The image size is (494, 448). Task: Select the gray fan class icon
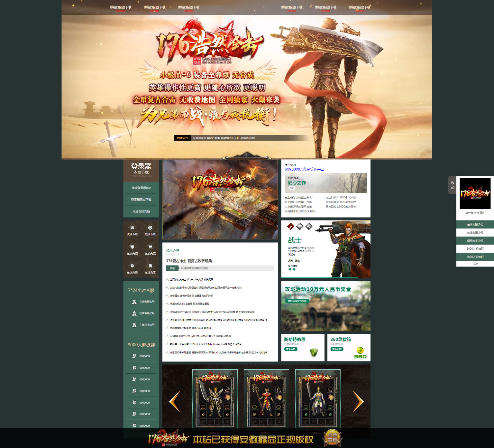[300, 227]
